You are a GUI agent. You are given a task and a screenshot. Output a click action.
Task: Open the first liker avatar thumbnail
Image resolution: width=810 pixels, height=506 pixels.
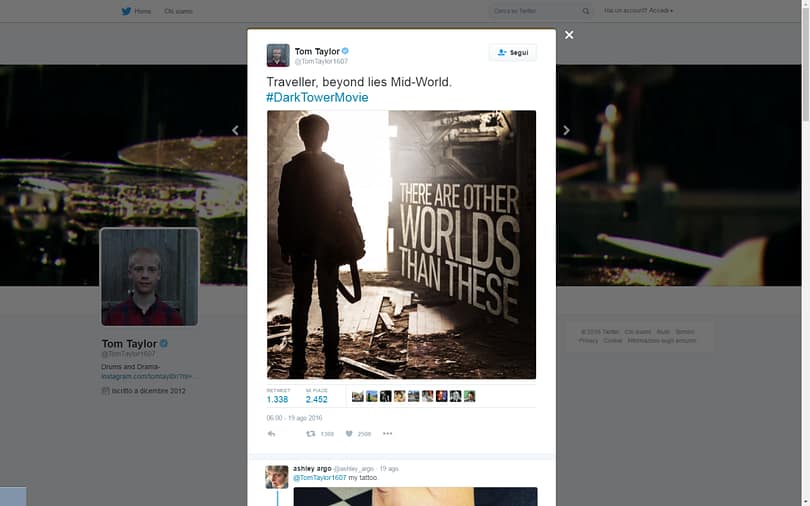tap(357, 396)
